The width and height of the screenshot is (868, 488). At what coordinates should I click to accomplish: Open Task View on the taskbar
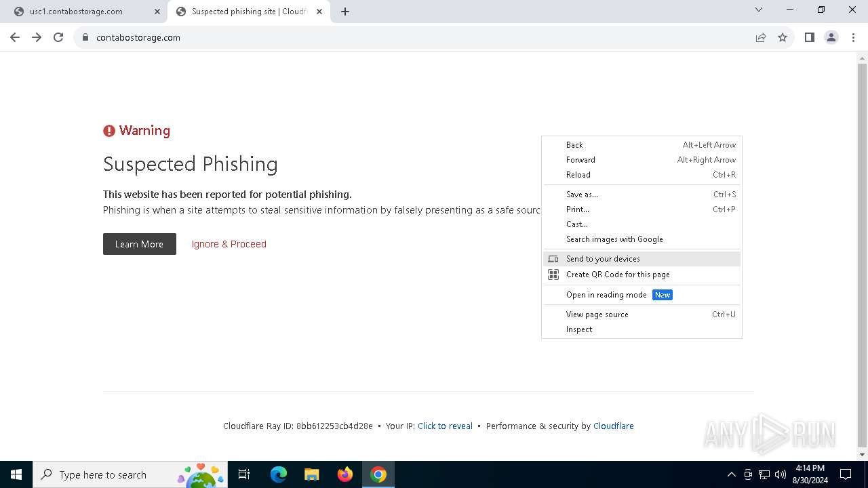[x=244, y=474]
